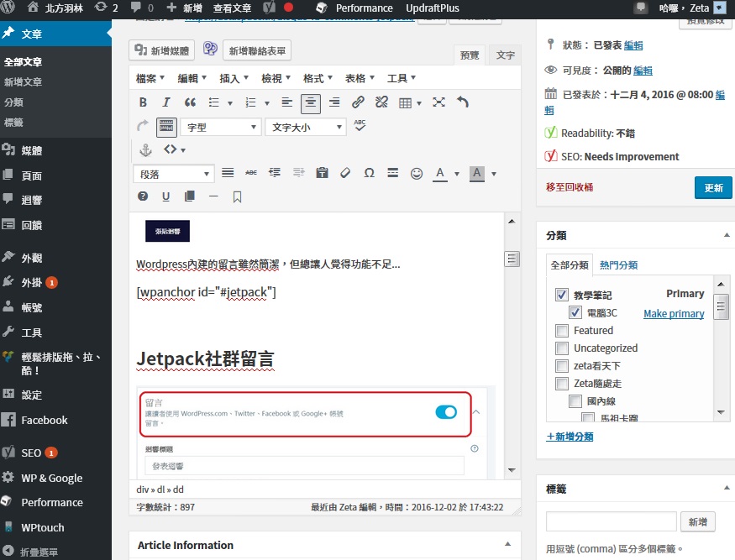
Task: Click 新增媒體 add media button
Action: tap(162, 50)
